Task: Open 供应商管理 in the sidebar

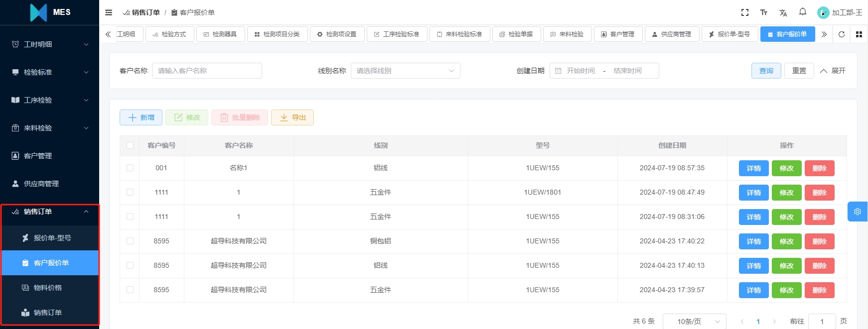Action: coord(49,184)
